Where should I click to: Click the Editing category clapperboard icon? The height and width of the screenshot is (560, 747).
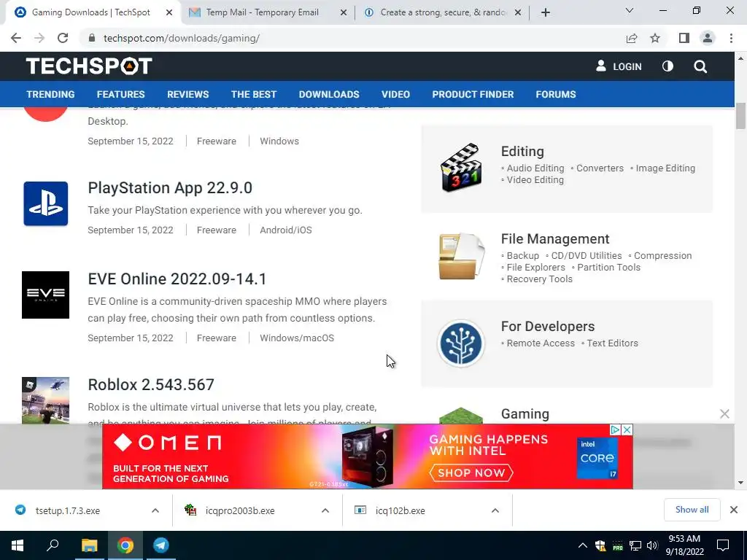(x=461, y=168)
